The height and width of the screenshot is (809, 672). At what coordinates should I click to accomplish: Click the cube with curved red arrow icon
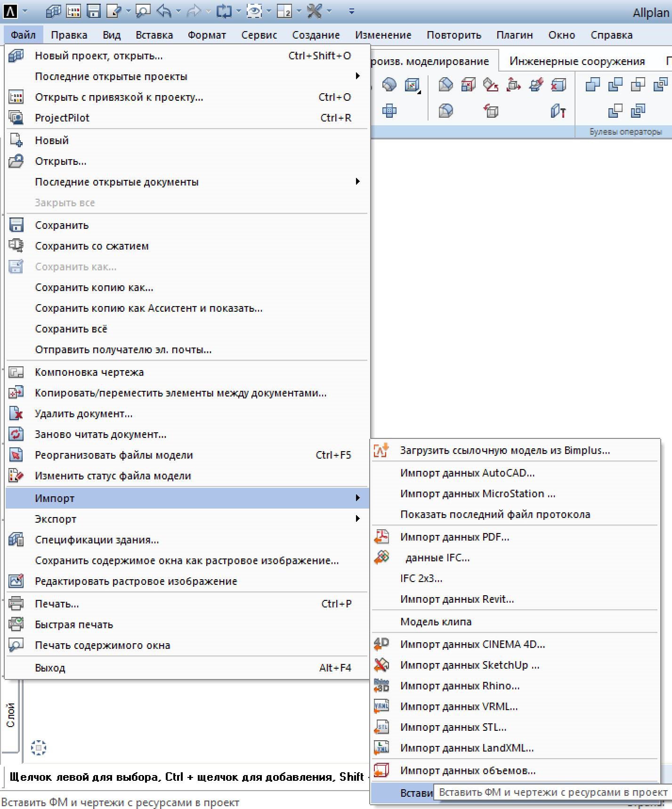click(x=491, y=111)
